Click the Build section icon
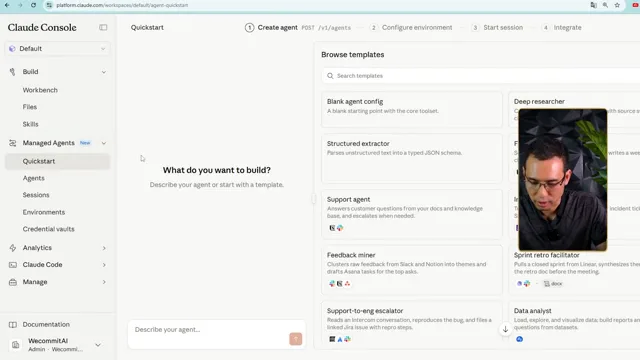 click(13, 72)
